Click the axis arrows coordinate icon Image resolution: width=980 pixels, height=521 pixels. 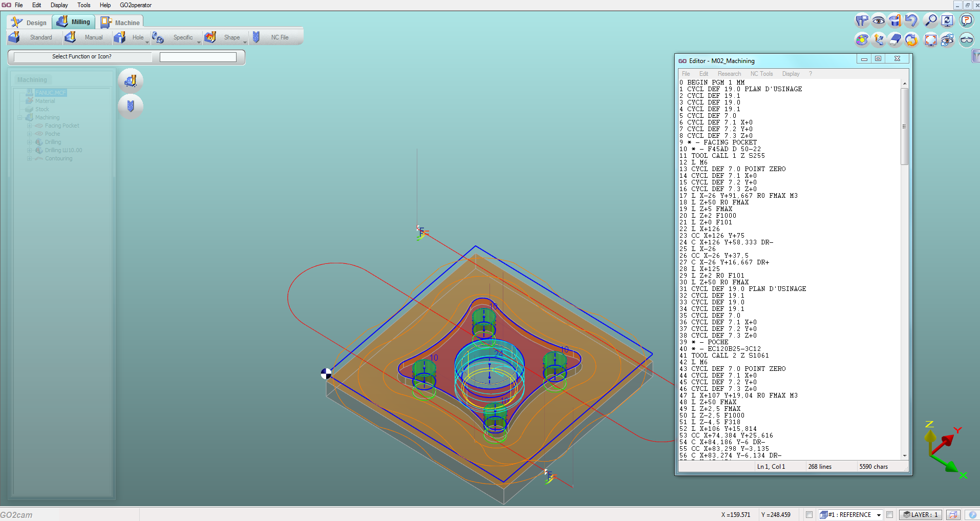[879, 39]
